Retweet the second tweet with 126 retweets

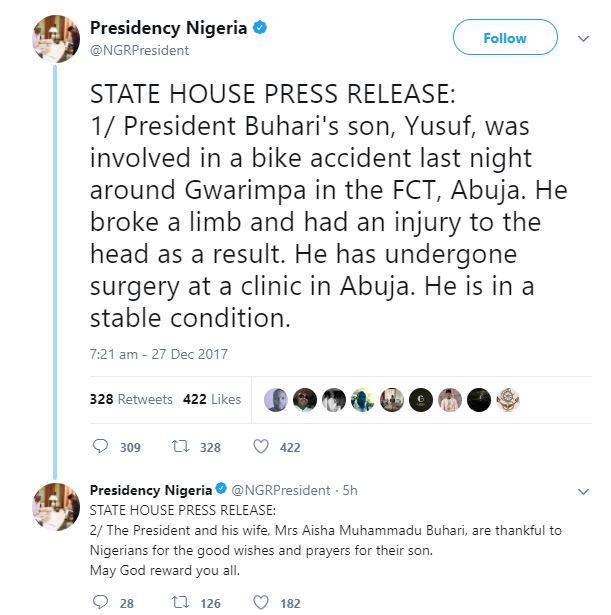click(x=180, y=602)
